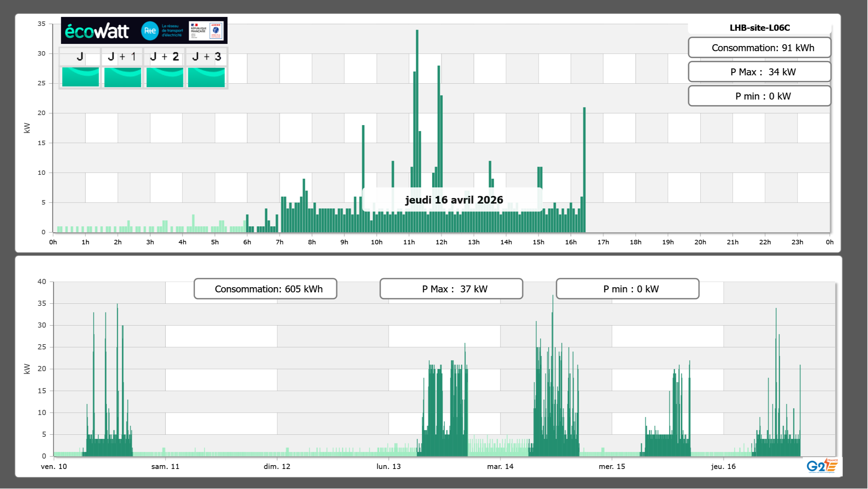The width and height of the screenshot is (868, 489).
Task: Select the J + 2 green signal tile
Action: pyautogui.click(x=165, y=77)
